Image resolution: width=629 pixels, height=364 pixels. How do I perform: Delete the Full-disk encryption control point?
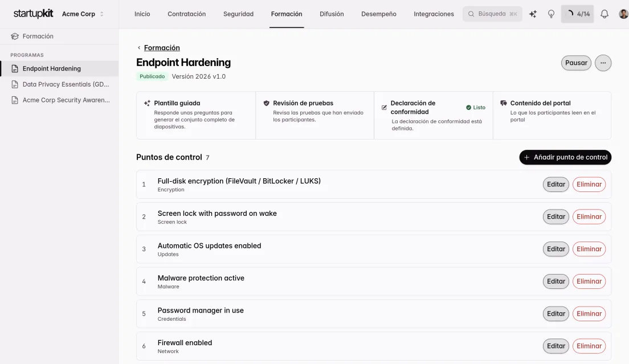589,185
